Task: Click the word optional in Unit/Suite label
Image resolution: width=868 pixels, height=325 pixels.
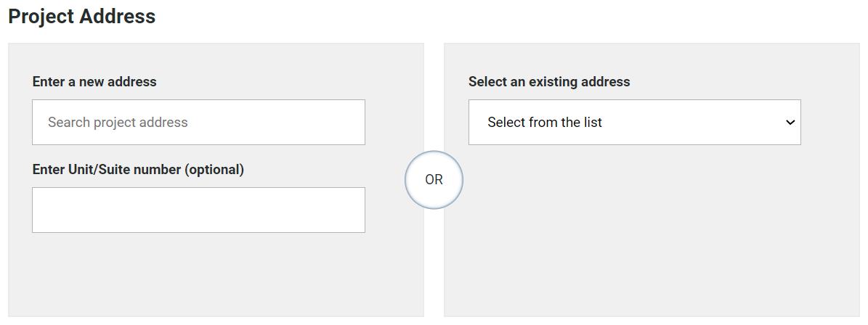Action: (214, 170)
